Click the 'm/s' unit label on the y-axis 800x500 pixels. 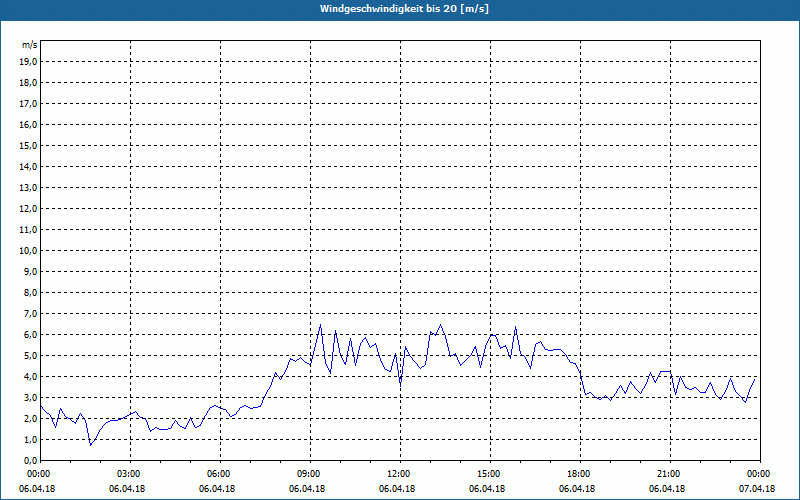[29, 45]
